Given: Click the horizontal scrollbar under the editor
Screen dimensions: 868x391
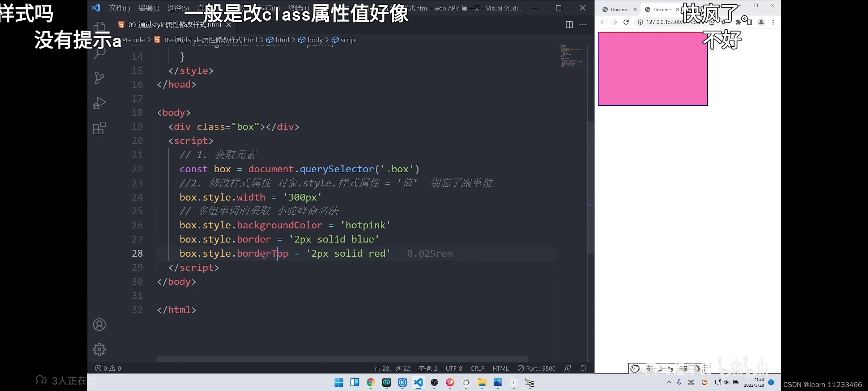Looking at the screenshot, I should tap(342, 359).
